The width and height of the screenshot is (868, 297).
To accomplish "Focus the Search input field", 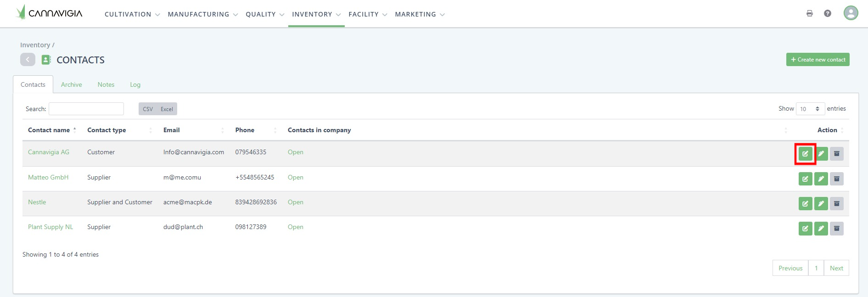I will [86, 109].
